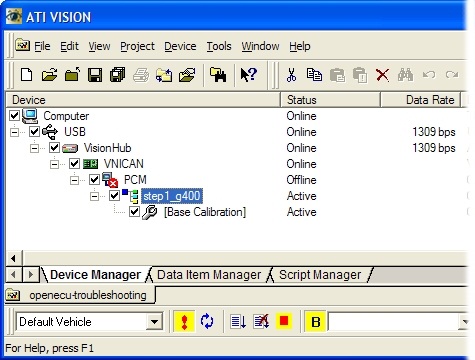Viewport: 475px width, 360px height.
Task: Click the Data Rate column header
Action: click(420, 100)
